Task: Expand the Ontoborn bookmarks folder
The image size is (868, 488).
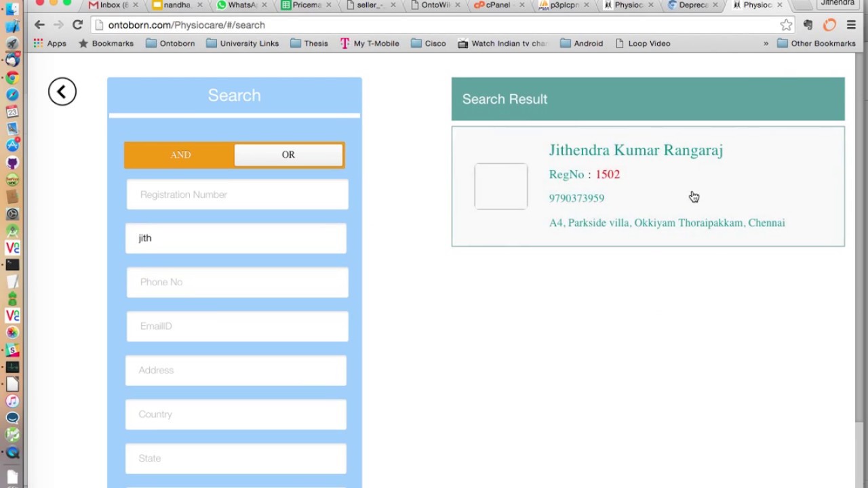Action: point(170,43)
